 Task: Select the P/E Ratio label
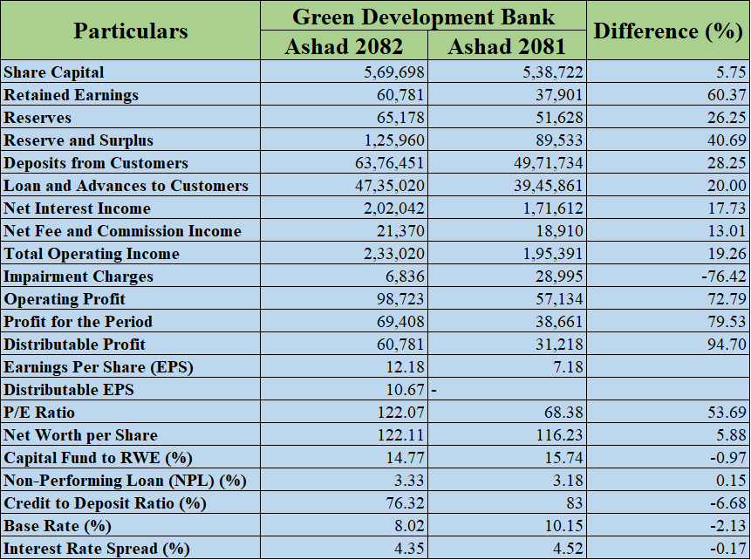[39, 413]
